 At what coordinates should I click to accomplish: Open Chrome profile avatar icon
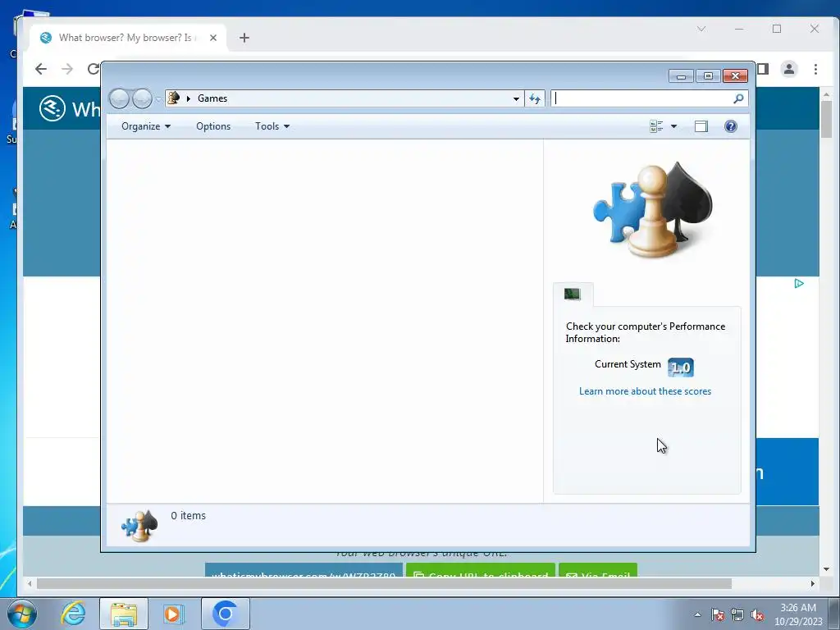pyautogui.click(x=789, y=69)
